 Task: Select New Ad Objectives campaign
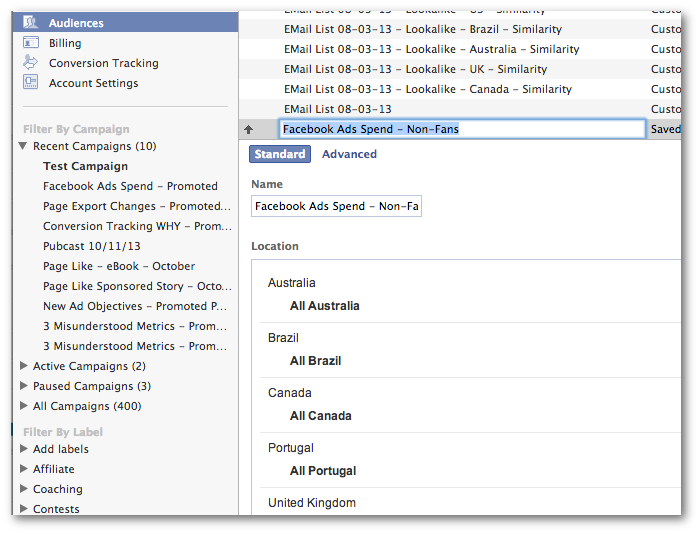[x=135, y=306]
